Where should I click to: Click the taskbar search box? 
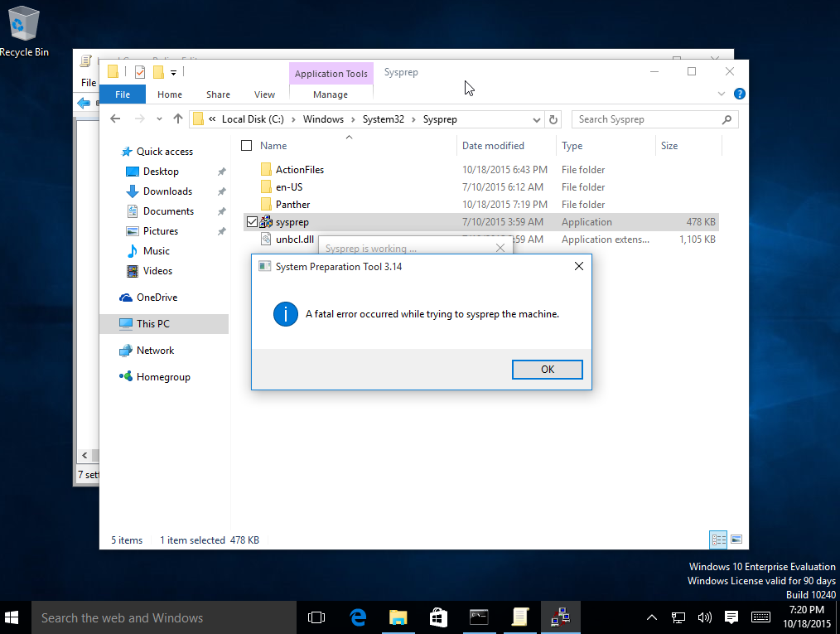click(x=163, y=617)
